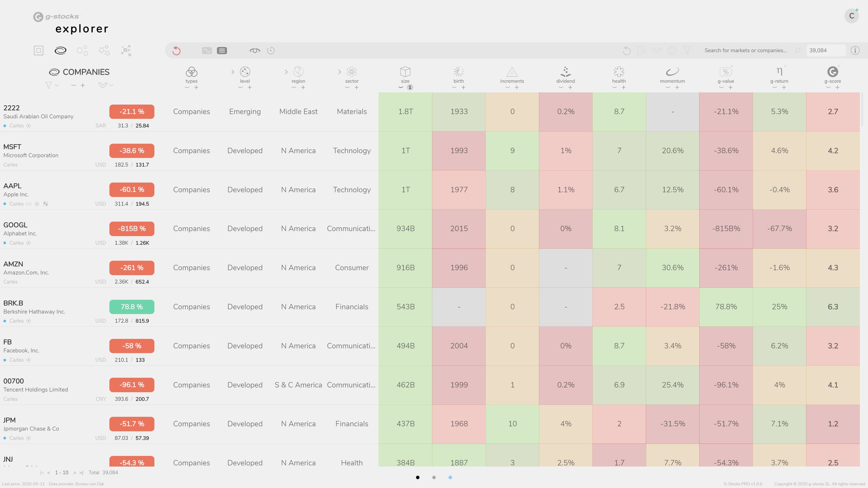Open the sort chevron under birth
868x488 pixels.
tap(454, 88)
